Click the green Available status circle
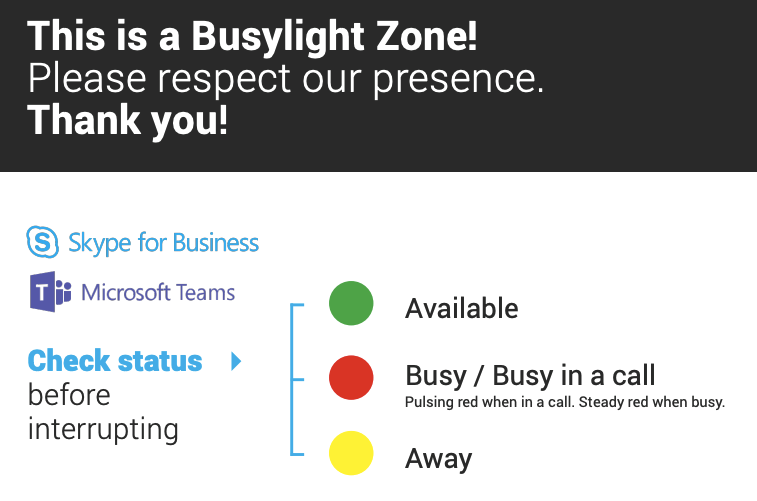757x501 pixels. point(351,303)
